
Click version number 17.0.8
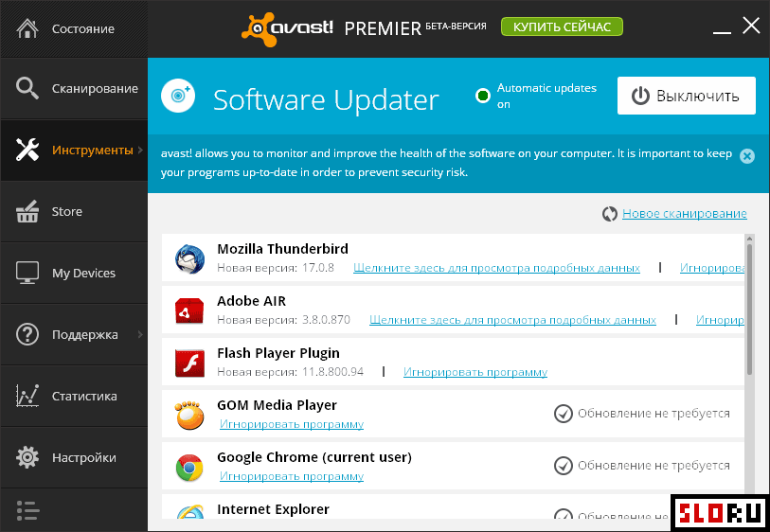[x=317, y=268]
